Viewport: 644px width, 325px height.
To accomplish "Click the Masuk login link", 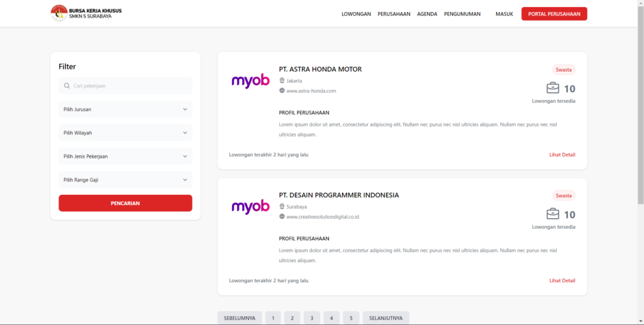I will pos(504,14).
